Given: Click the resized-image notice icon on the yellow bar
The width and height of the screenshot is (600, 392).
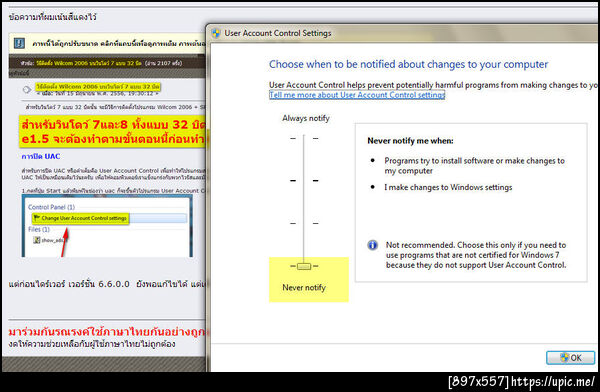Looking at the screenshot, I should [19, 43].
